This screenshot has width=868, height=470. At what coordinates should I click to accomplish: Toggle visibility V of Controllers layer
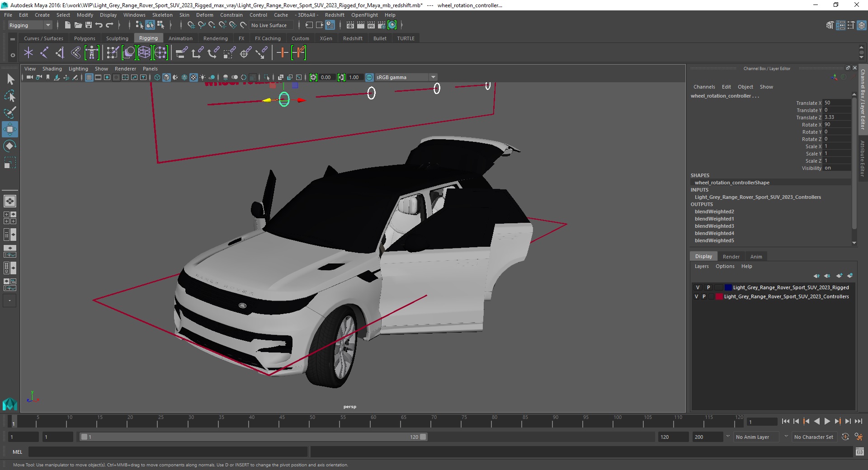pyautogui.click(x=697, y=296)
